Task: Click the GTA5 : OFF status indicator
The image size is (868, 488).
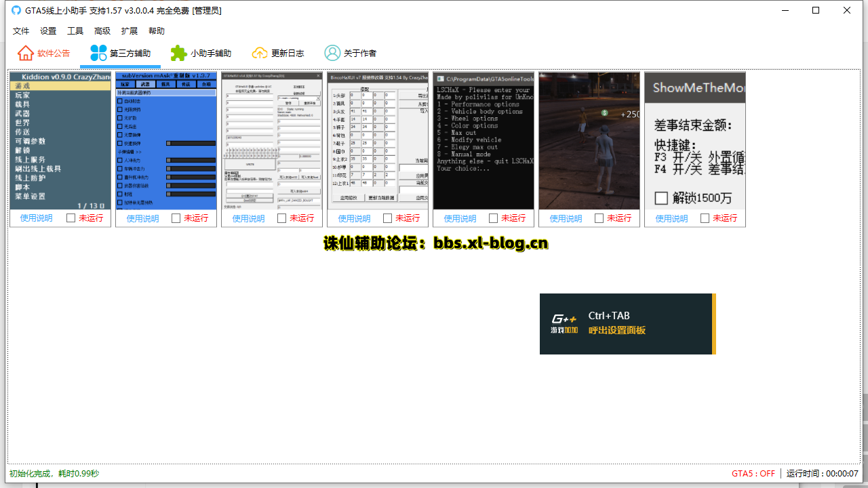Action: [x=753, y=474]
